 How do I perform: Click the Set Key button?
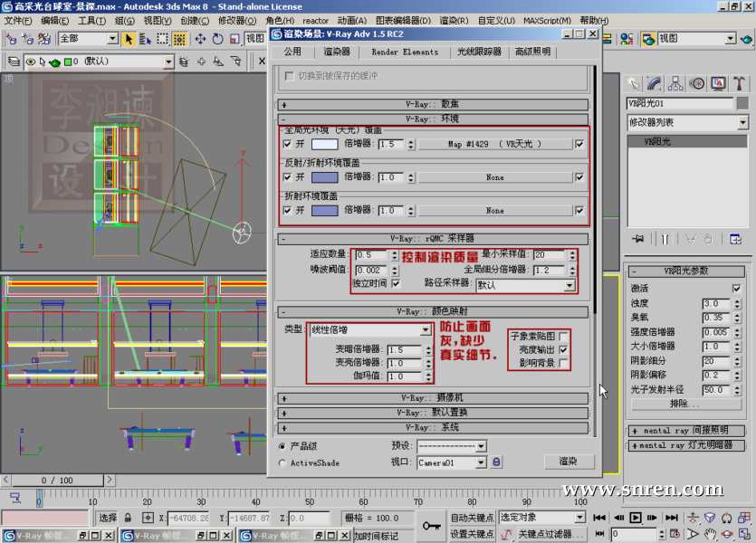point(472,534)
